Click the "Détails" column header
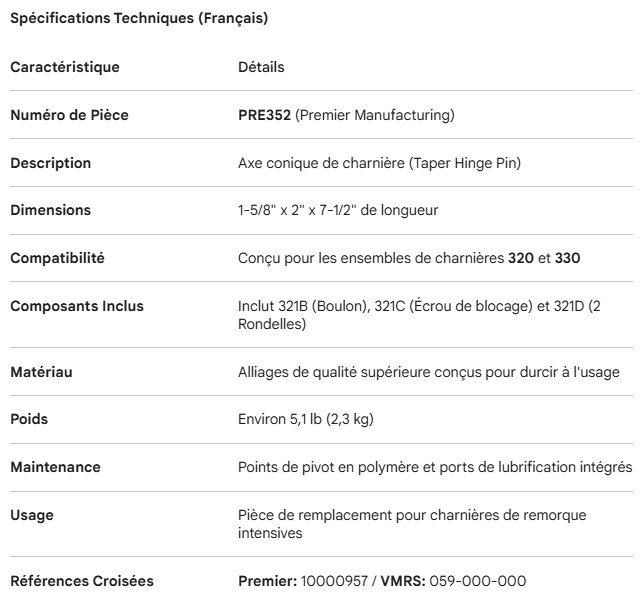Viewport: 642px width, 598px height. 261,67
